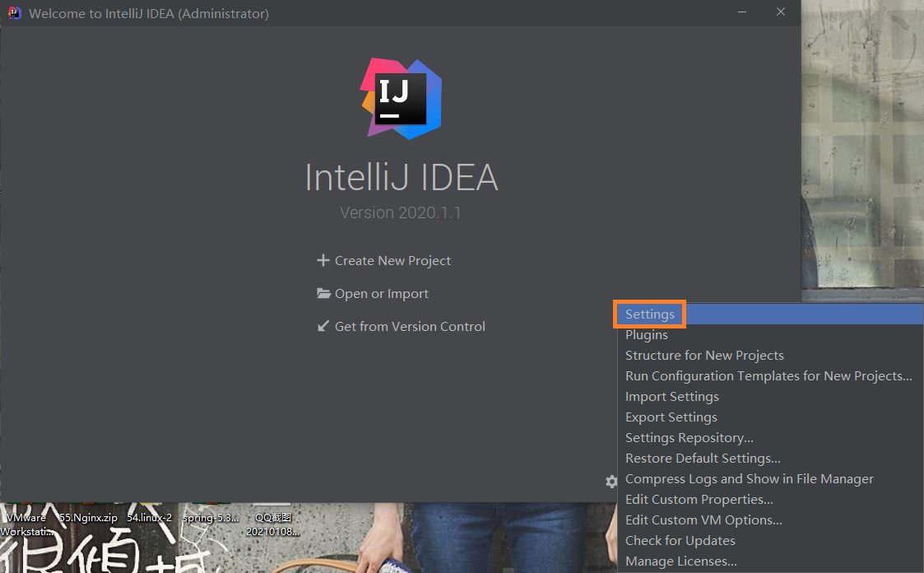Click the arrow icon beside Get from Version Control
924x573 pixels.
pos(323,326)
